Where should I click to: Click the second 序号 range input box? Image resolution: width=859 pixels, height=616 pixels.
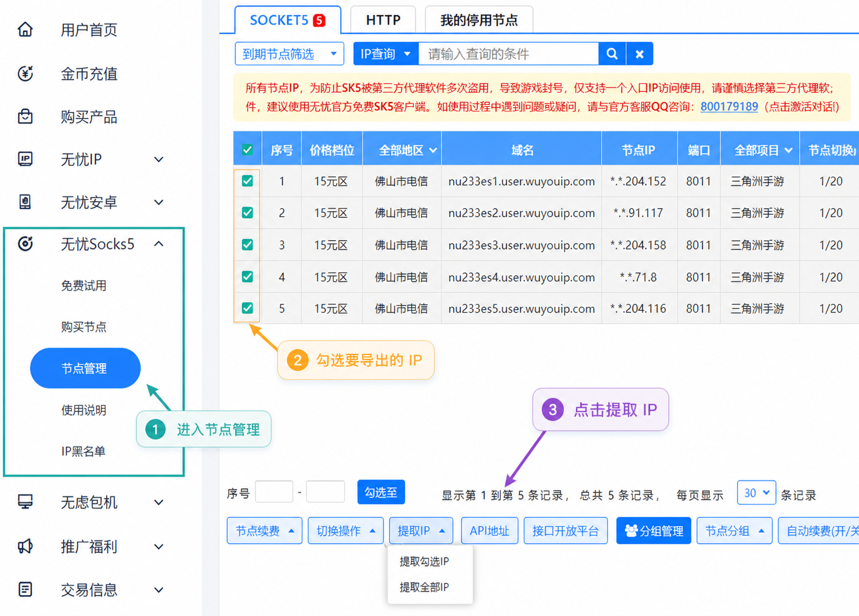tap(326, 492)
